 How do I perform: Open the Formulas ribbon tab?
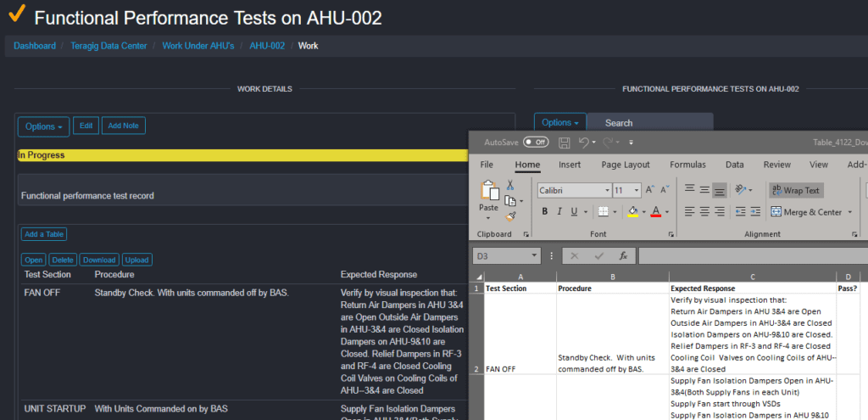coord(687,165)
